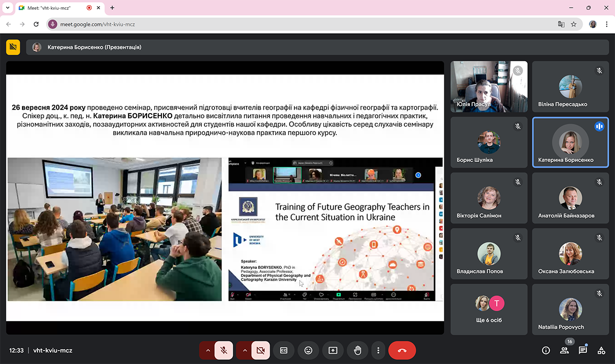Open the in-call chat panel
The image size is (615, 364).
coord(583,350)
